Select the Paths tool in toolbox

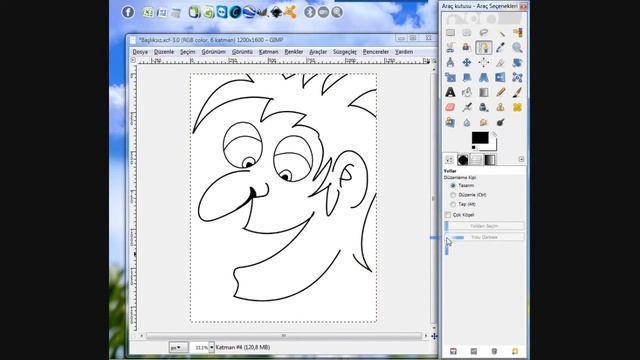coord(484,48)
